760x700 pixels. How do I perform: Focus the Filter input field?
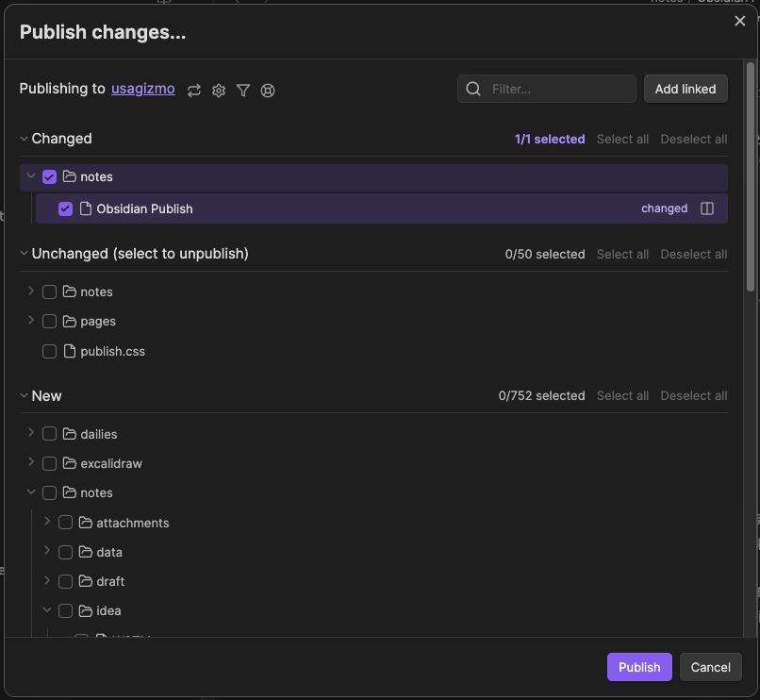click(x=547, y=89)
